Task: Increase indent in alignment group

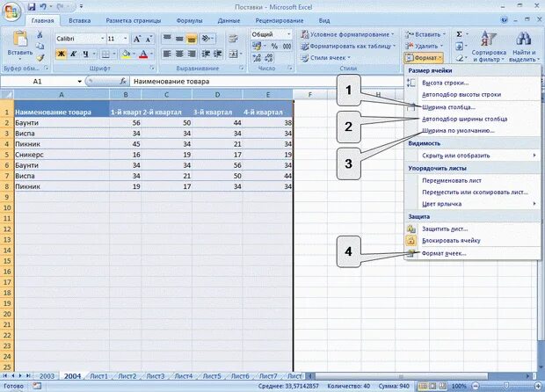Action: (218, 54)
